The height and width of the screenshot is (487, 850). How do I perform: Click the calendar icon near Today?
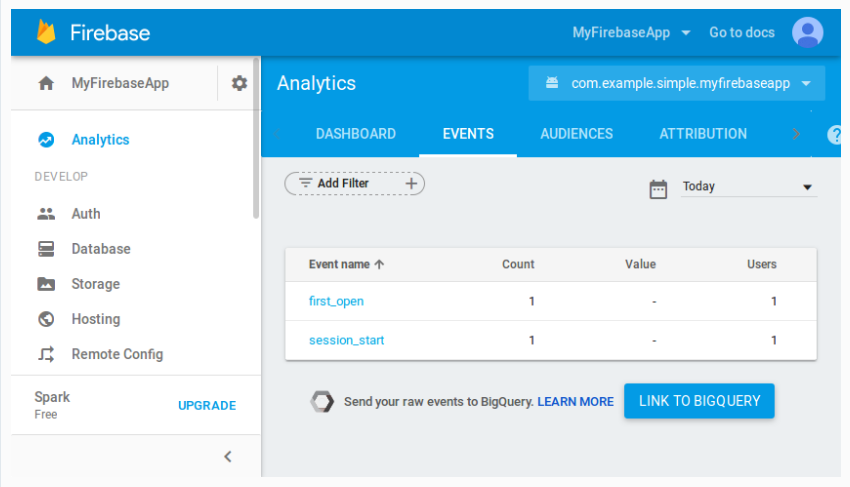pyautogui.click(x=658, y=189)
